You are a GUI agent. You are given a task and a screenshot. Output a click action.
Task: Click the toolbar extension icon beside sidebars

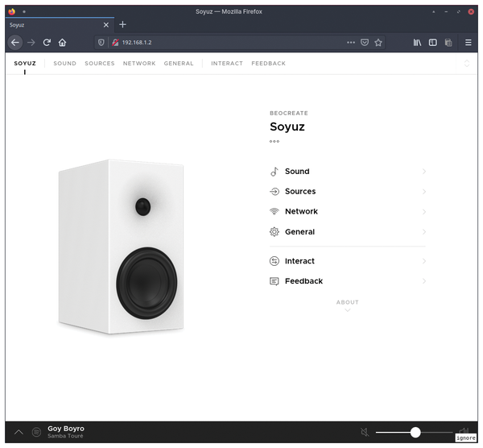(x=448, y=43)
